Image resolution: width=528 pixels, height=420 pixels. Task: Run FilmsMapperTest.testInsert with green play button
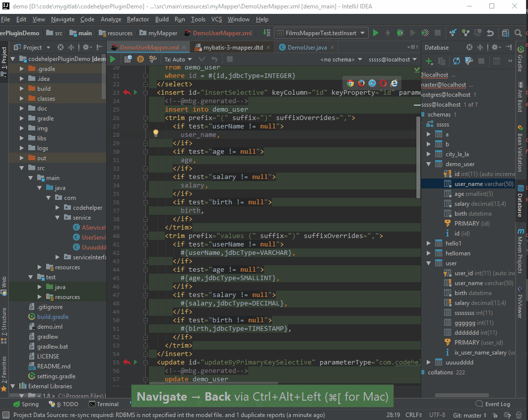click(376, 33)
